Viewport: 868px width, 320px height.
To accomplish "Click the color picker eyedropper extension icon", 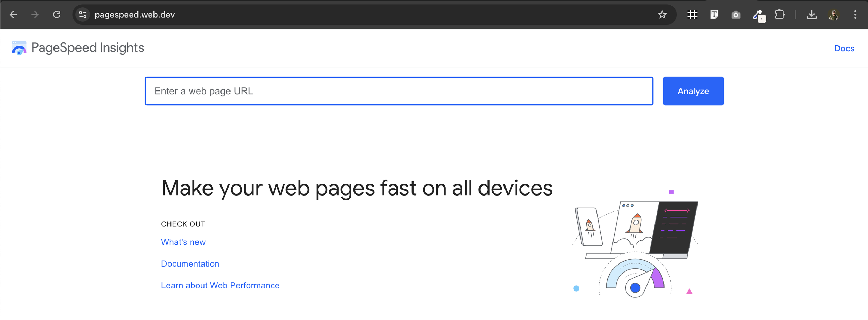I will point(759,16).
